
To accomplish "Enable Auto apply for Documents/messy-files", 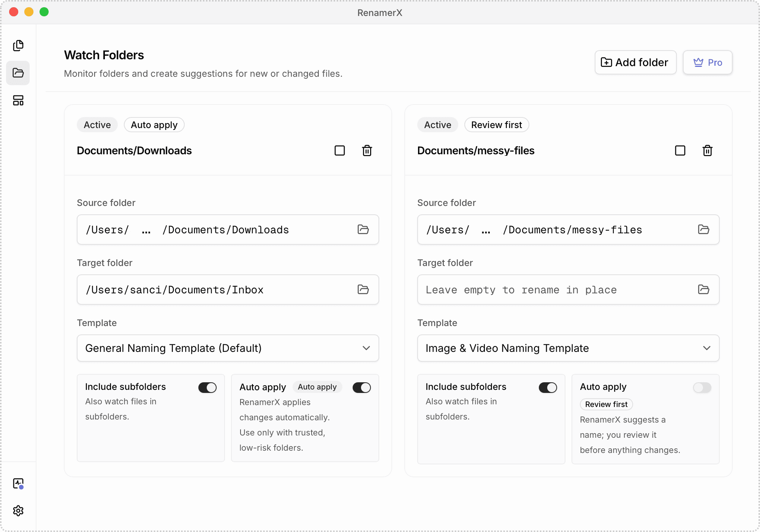I will [x=702, y=388].
